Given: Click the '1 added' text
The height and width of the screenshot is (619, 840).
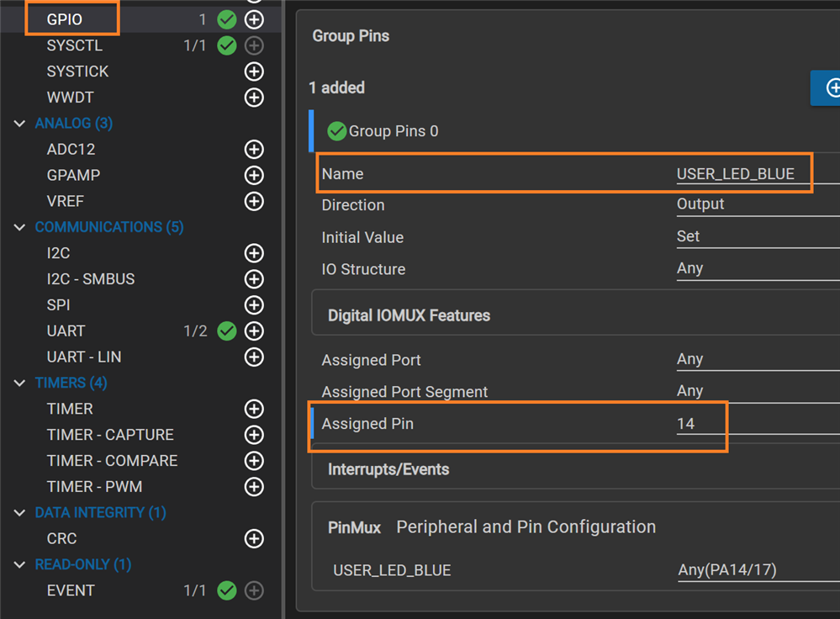Looking at the screenshot, I should tap(337, 88).
